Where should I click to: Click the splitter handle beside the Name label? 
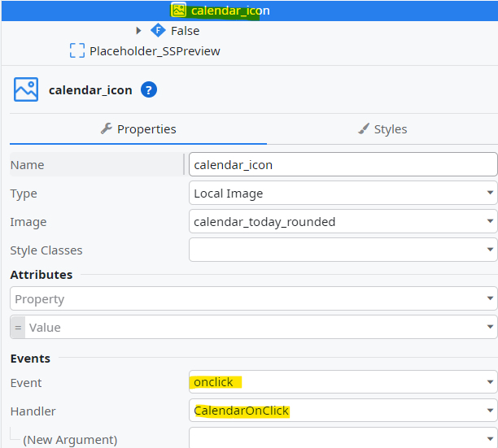[184, 164]
